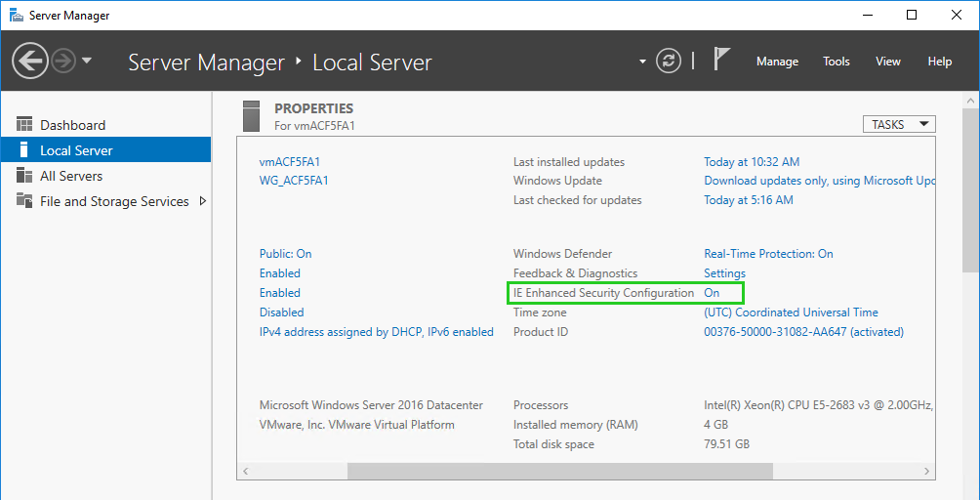The height and width of the screenshot is (500, 980).
Task: Click the server Properties tile icon
Action: click(x=252, y=115)
